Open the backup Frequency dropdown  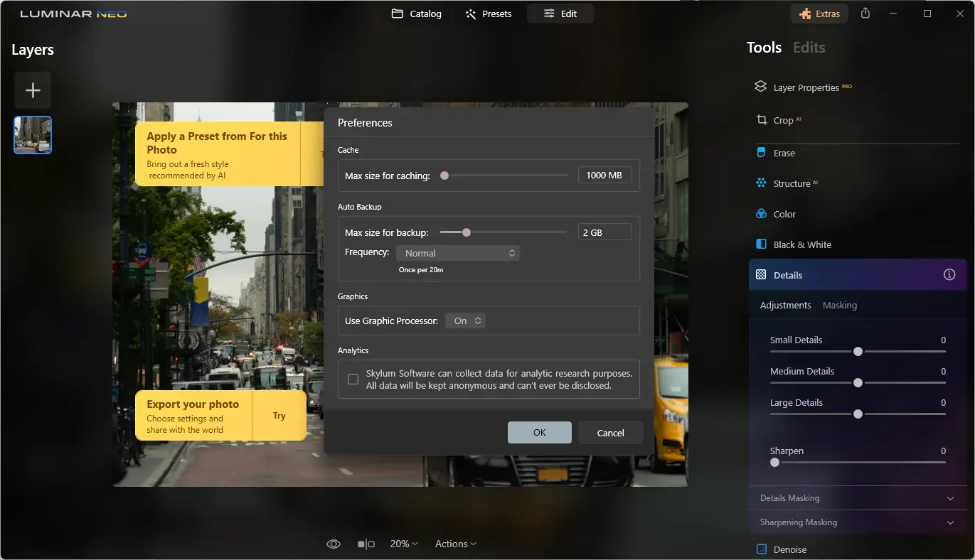458,253
